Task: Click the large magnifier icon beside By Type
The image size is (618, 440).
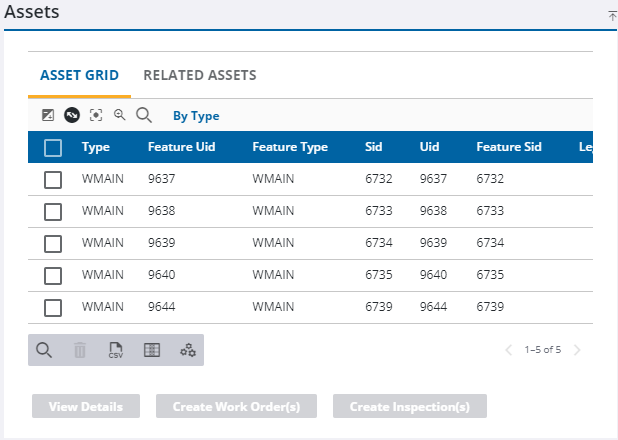Action: (x=144, y=115)
